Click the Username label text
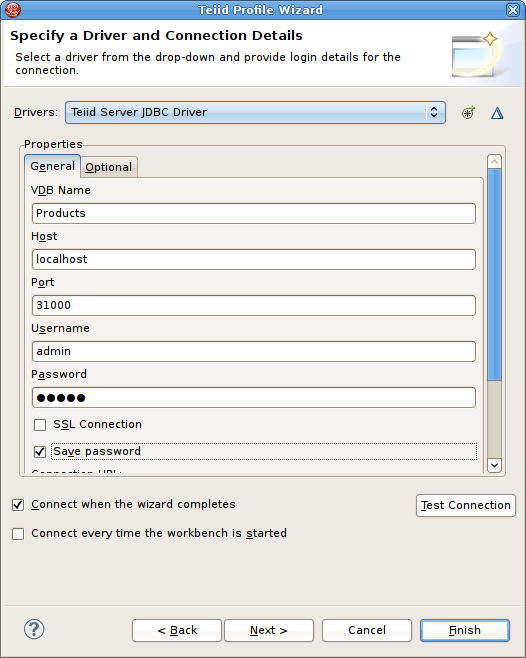The height and width of the screenshot is (658, 526). click(60, 328)
